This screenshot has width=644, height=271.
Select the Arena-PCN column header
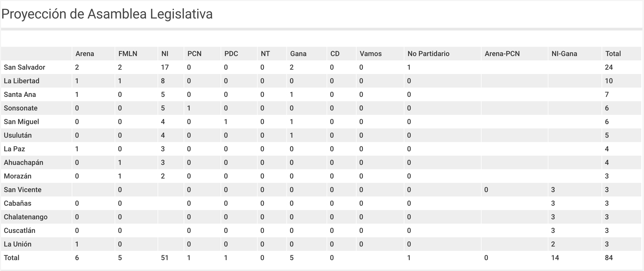point(502,54)
